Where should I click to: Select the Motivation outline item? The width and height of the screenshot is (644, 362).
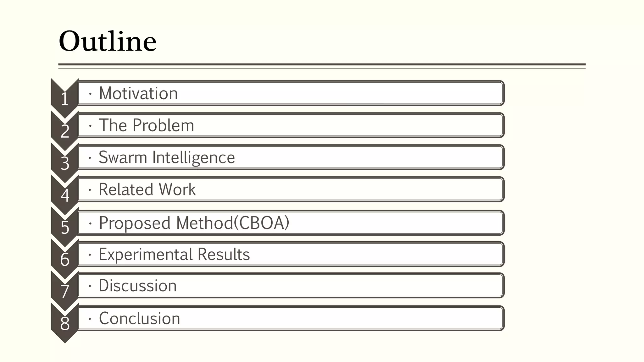(291, 93)
